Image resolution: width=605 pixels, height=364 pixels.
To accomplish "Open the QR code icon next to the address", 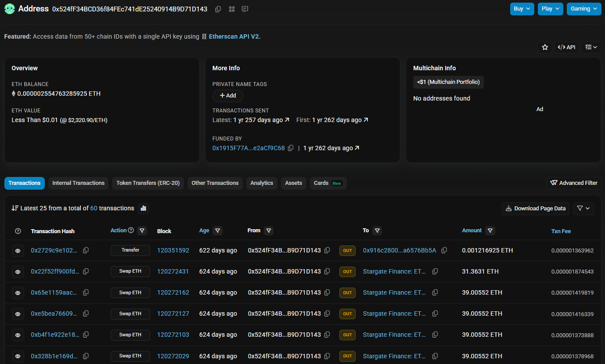I will point(231,9).
